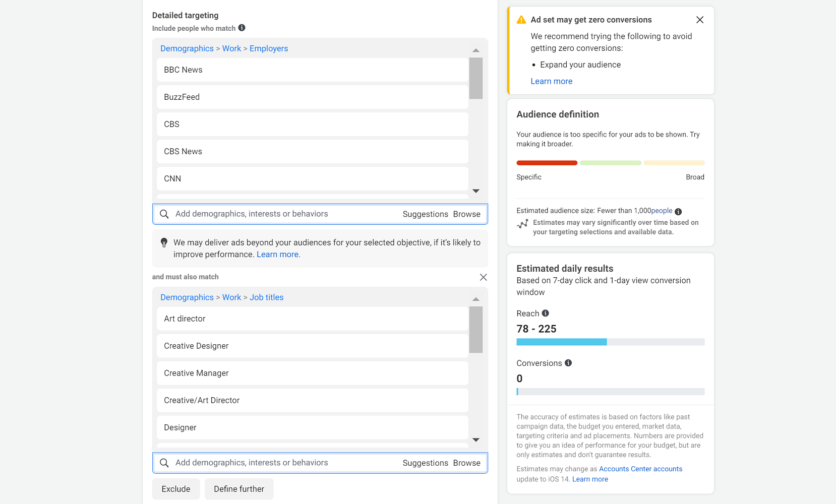Select the Creative Manager job title
The width and height of the screenshot is (836, 504).
pyautogui.click(x=313, y=373)
